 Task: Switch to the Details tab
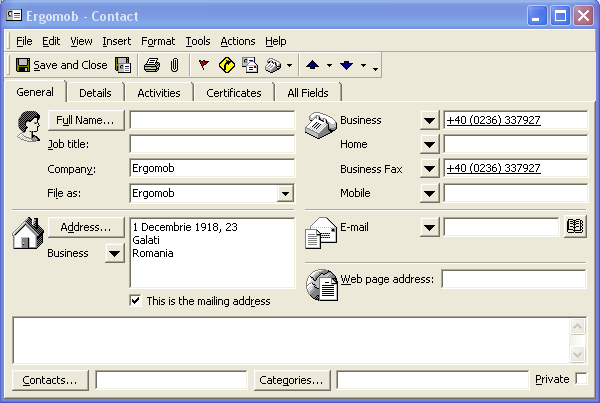coord(95,93)
